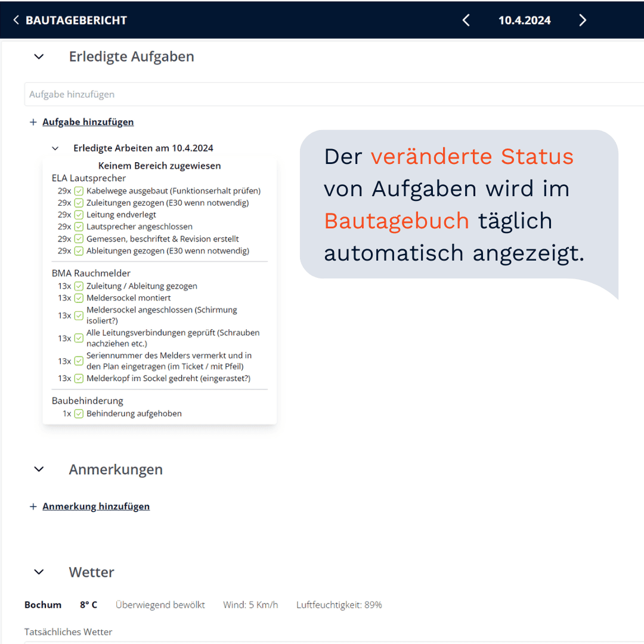Go to previous day arrow
644x644 pixels.
(466, 20)
